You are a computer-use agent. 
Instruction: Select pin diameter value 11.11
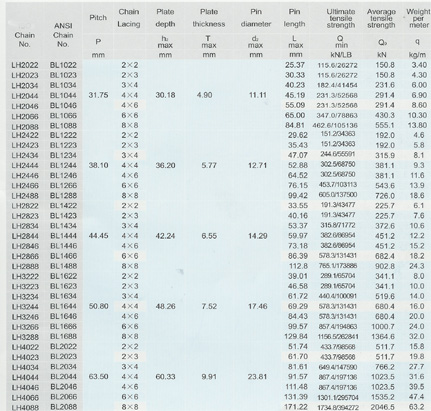(x=258, y=95)
